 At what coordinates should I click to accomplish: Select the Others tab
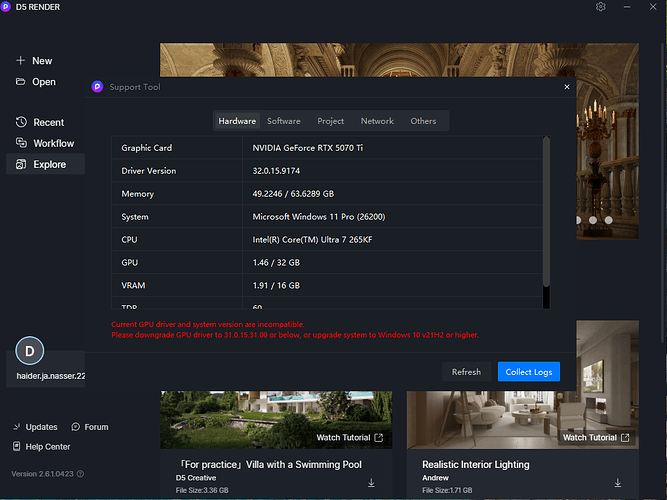click(423, 121)
